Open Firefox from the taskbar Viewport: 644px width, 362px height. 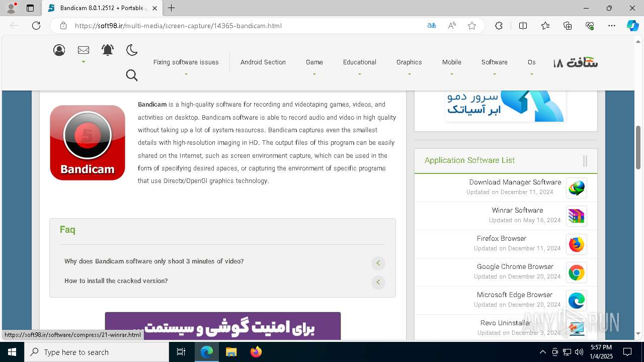point(256,352)
